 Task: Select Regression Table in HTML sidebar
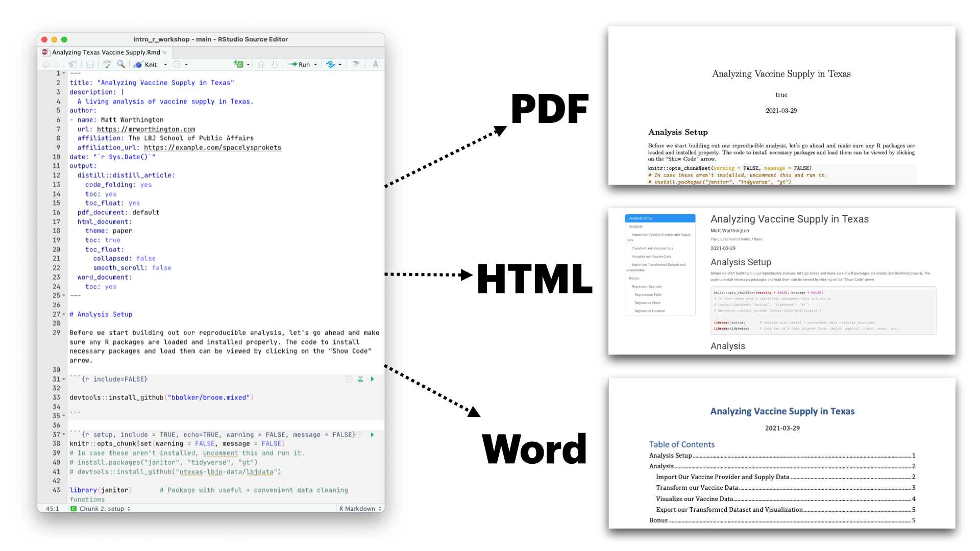(x=648, y=295)
